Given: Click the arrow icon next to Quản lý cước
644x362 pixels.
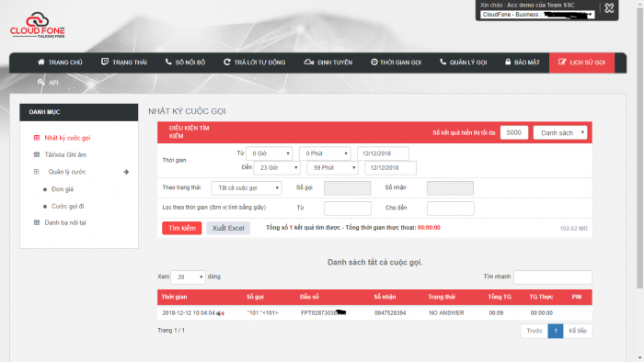Looking at the screenshot, I should click(126, 172).
